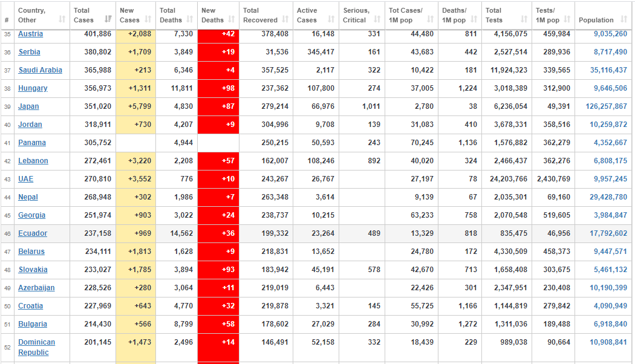Click the Serious, Critical column header text
This screenshot has height=364, width=635.
[x=356, y=15]
